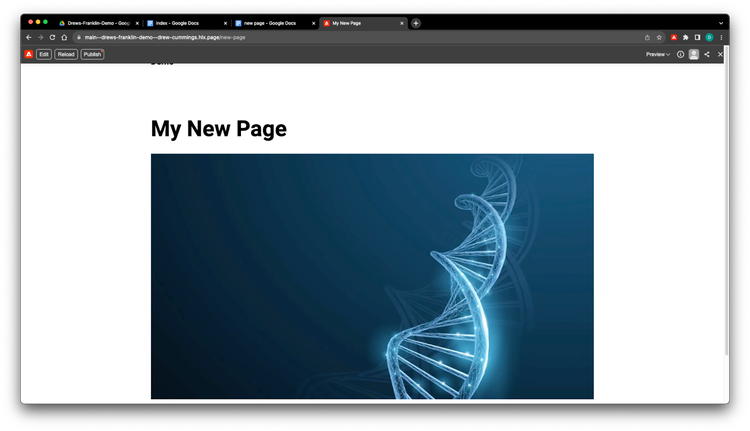Open the browser home page
750x431 pixels.
pyautogui.click(x=64, y=37)
